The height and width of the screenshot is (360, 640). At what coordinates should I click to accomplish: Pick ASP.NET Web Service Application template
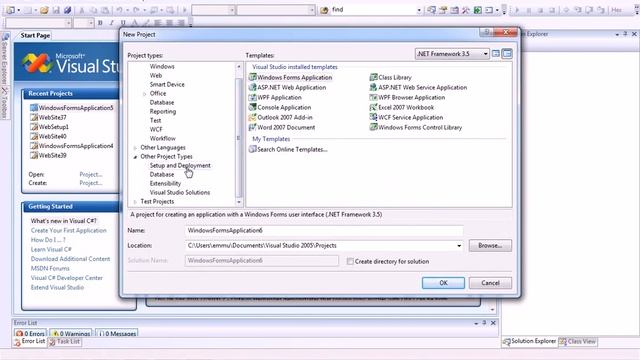click(x=418, y=87)
